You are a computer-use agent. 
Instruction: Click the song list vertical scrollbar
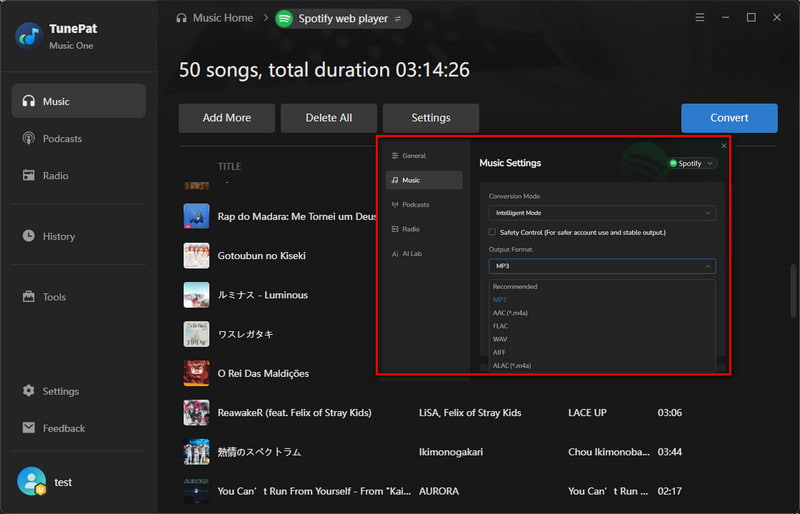pyautogui.click(x=793, y=291)
